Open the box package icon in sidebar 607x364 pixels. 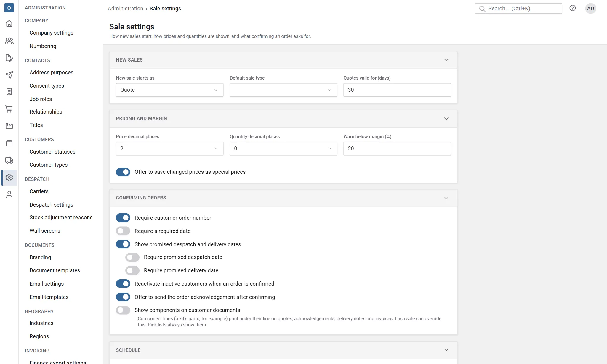[x=9, y=143]
